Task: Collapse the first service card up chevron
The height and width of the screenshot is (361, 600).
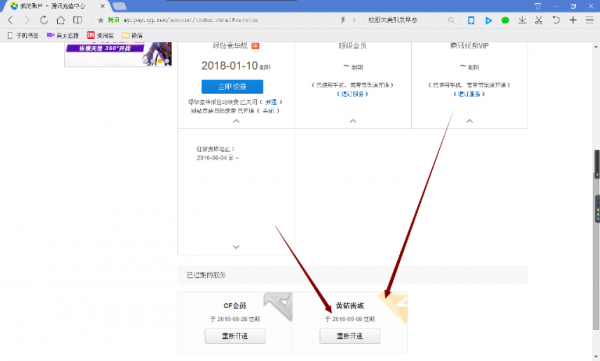Action: point(236,121)
